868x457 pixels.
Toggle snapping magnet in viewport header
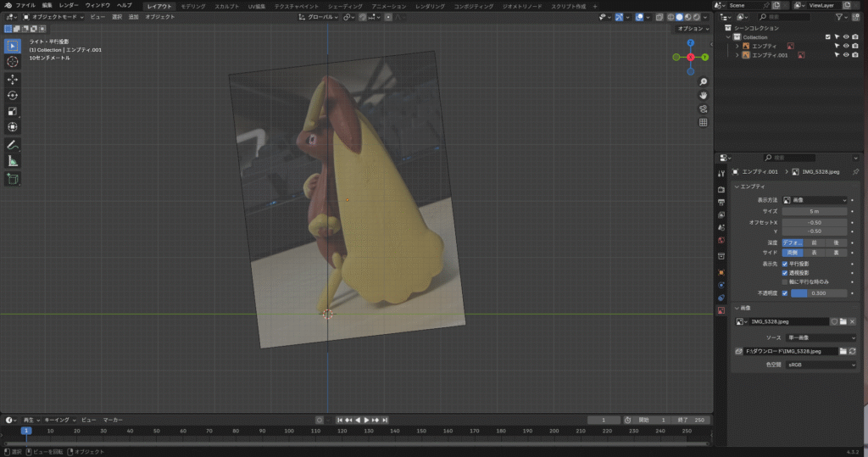(363, 17)
